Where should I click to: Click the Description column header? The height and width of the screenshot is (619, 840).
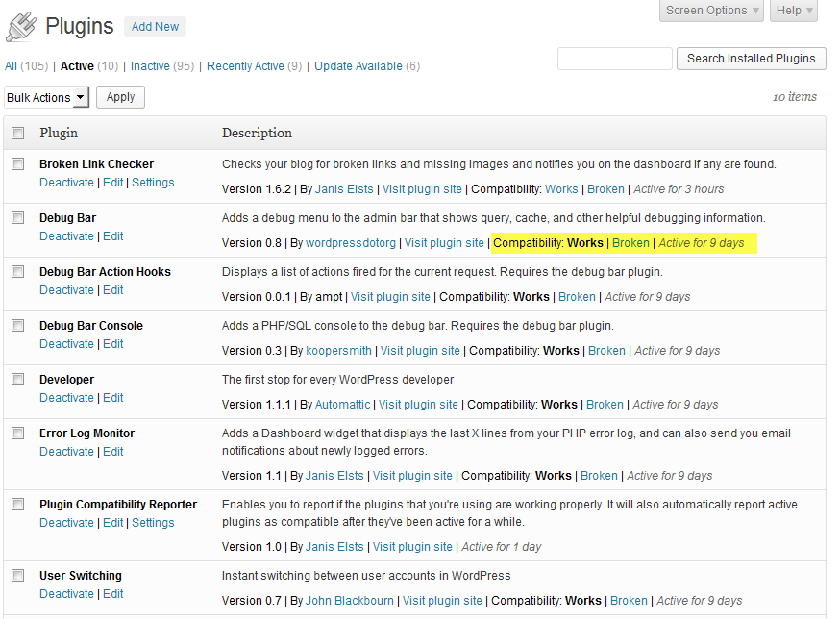point(258,133)
